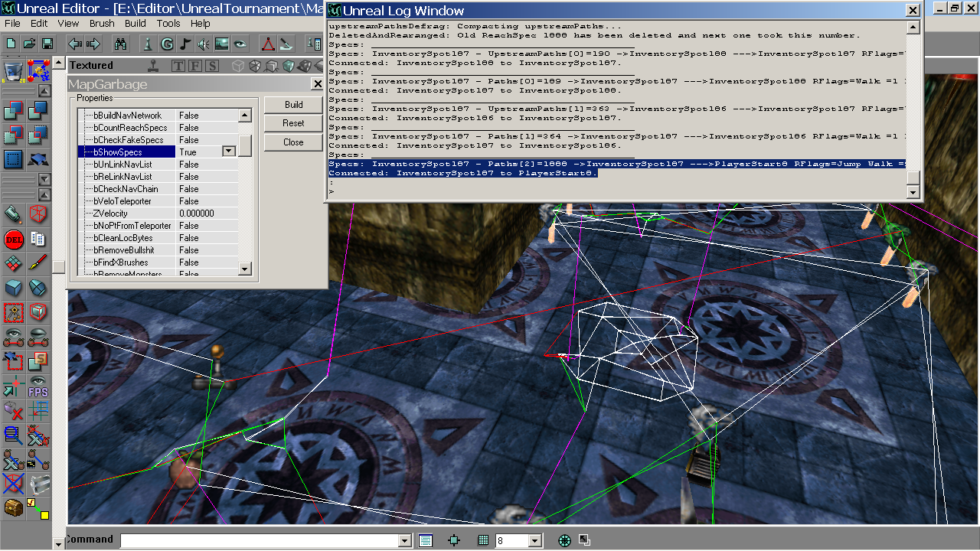Click the Reset button in MapGarbage
This screenshot has width=980, height=551.
coord(293,123)
